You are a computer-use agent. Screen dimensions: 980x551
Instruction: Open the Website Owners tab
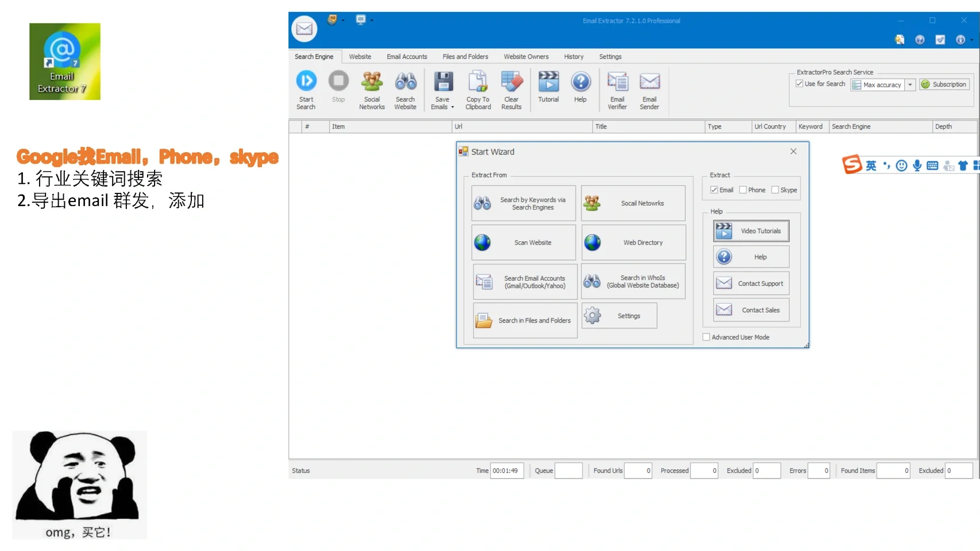click(526, 56)
